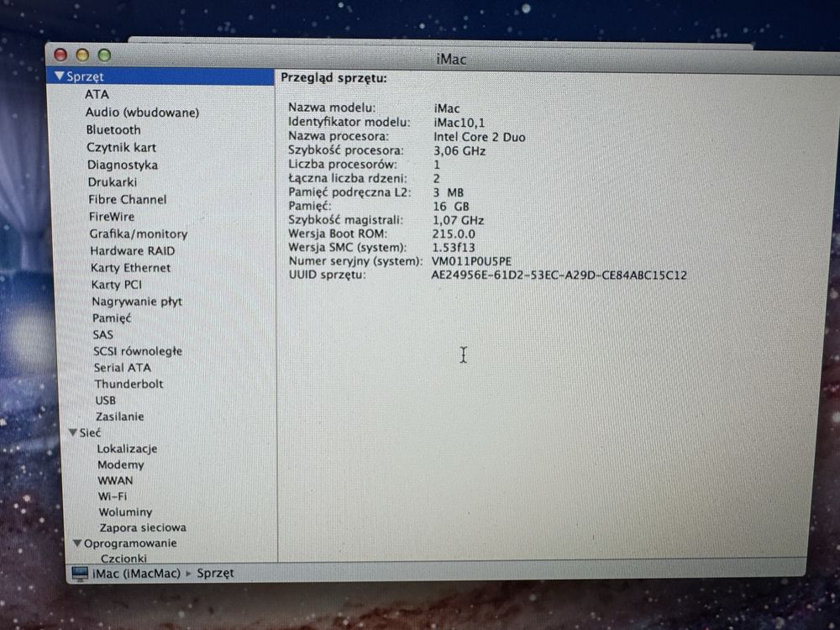Zoom the window with green button

tap(104, 55)
